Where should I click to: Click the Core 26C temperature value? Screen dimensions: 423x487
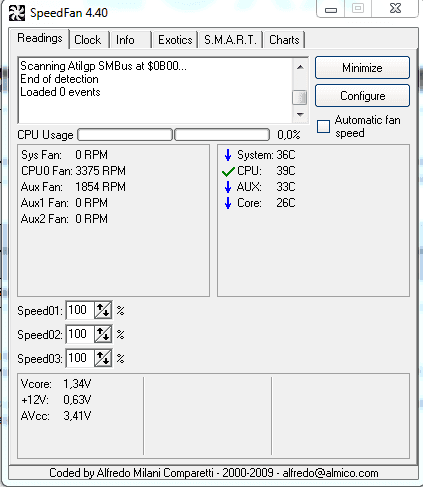(286, 203)
